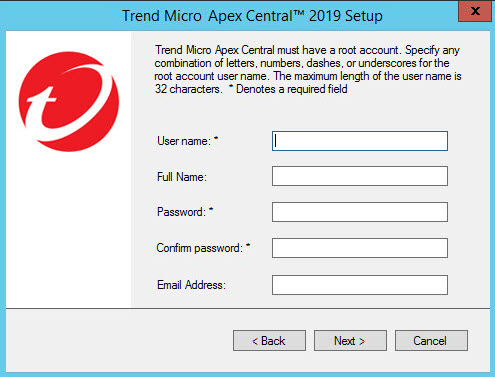The image size is (495, 377).
Task: Click the 'Confirm password:' label
Action: click(x=203, y=248)
